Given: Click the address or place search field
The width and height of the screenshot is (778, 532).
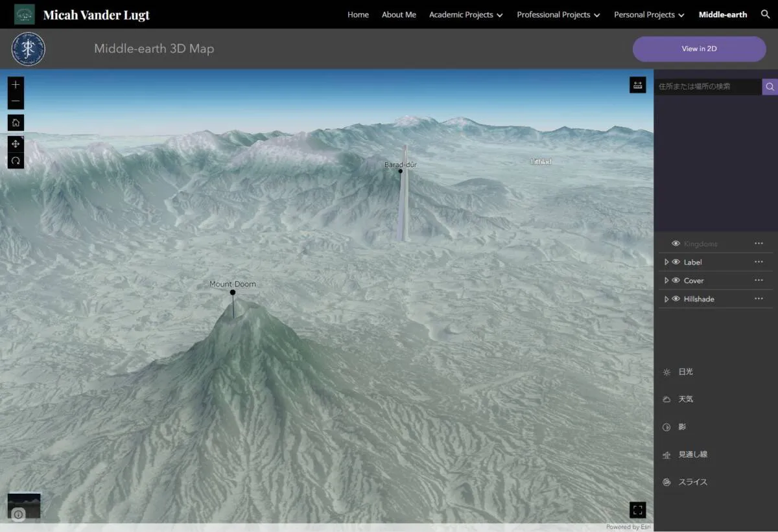Looking at the screenshot, I should [707, 86].
